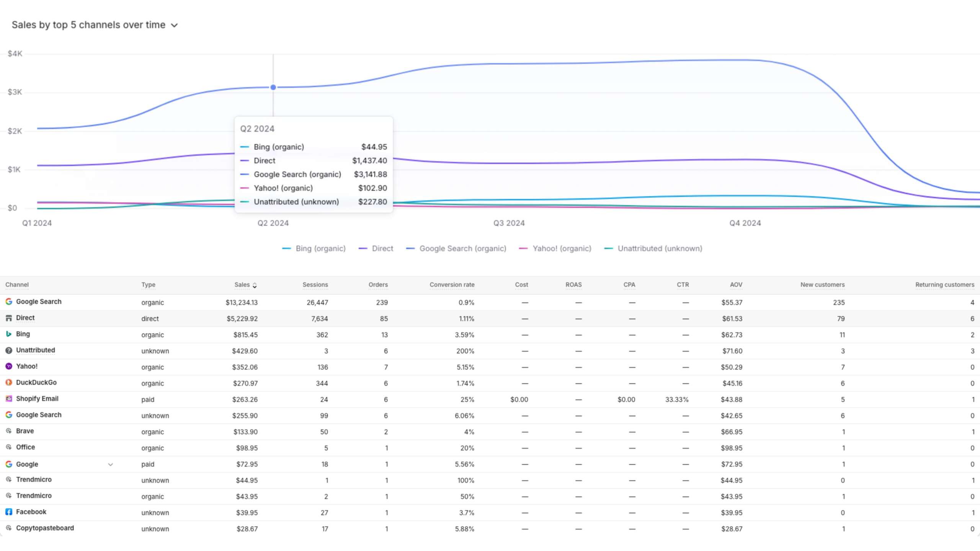The image size is (980, 551).
Task: Click the Conversion rate column header
Action: pyautogui.click(x=452, y=285)
